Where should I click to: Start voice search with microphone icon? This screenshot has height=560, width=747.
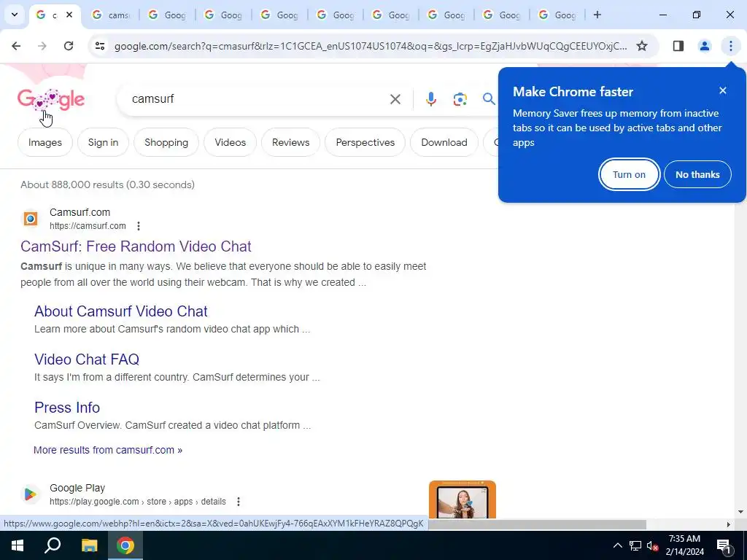pos(430,99)
